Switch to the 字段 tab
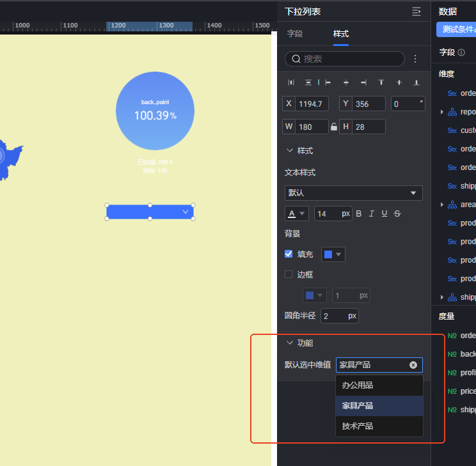This screenshot has width=476, height=466. click(295, 34)
